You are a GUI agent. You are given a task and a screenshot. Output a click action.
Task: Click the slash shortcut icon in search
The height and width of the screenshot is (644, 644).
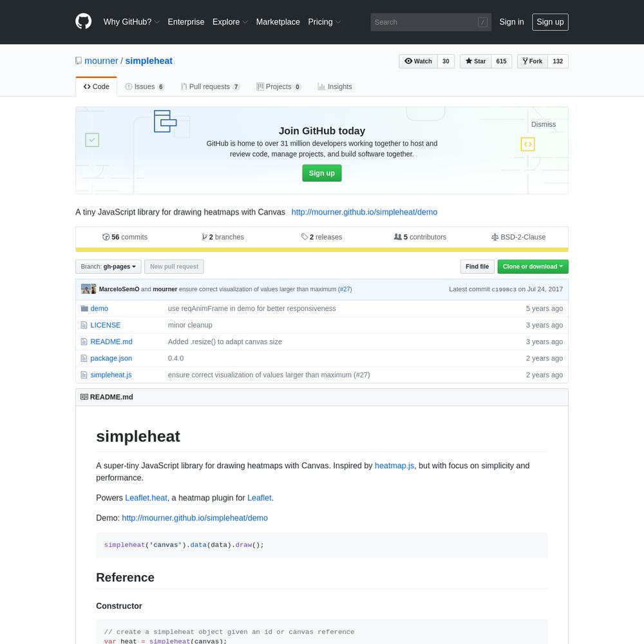point(482,22)
